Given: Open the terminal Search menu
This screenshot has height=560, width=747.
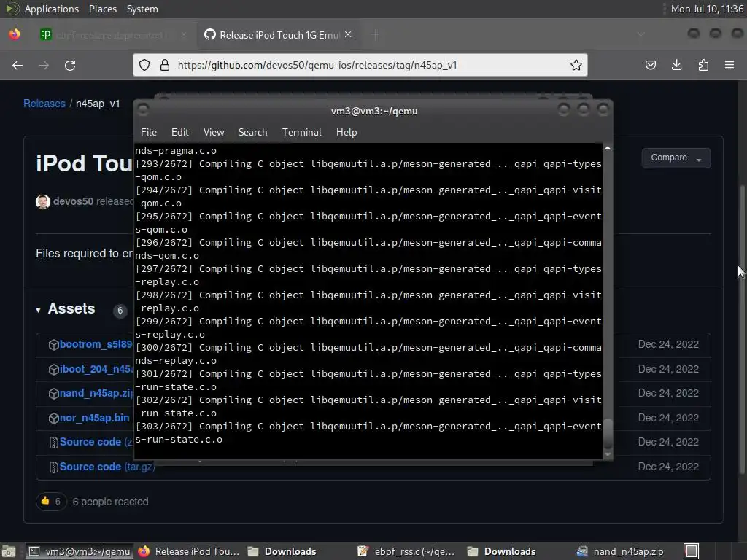Looking at the screenshot, I should tap(252, 133).
